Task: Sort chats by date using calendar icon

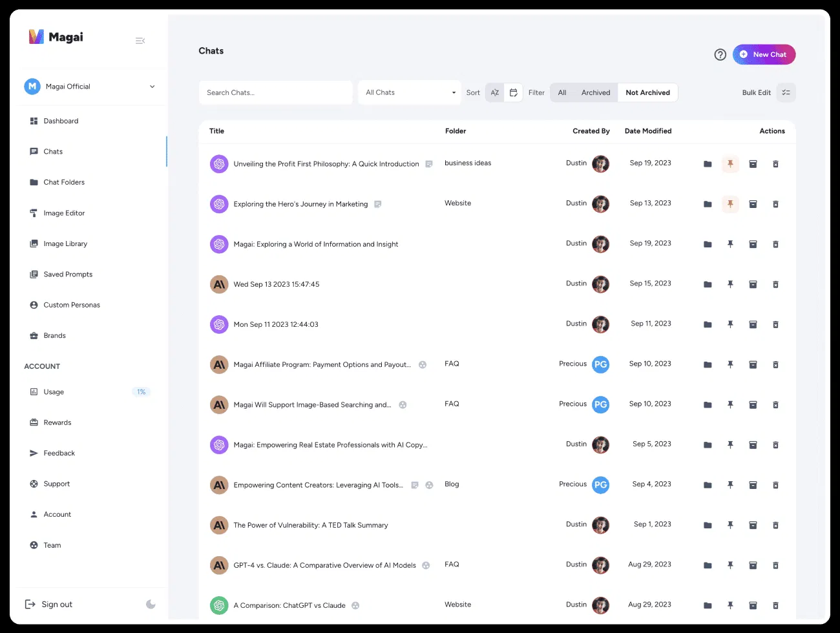Action: pos(514,93)
